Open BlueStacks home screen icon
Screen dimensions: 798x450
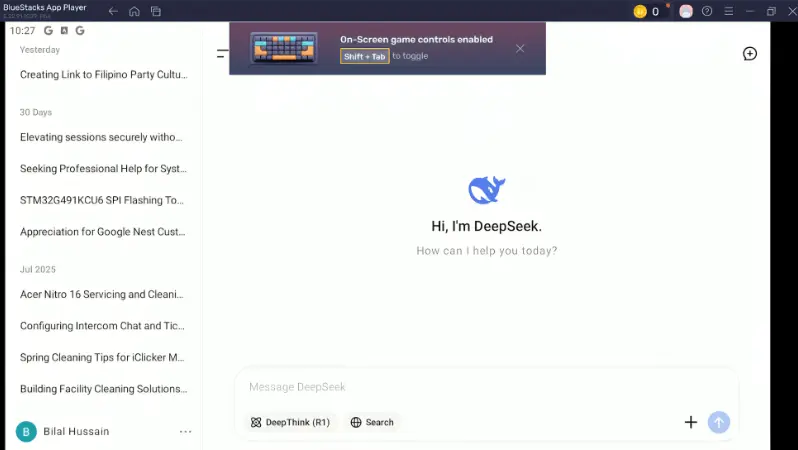pyautogui.click(x=134, y=11)
